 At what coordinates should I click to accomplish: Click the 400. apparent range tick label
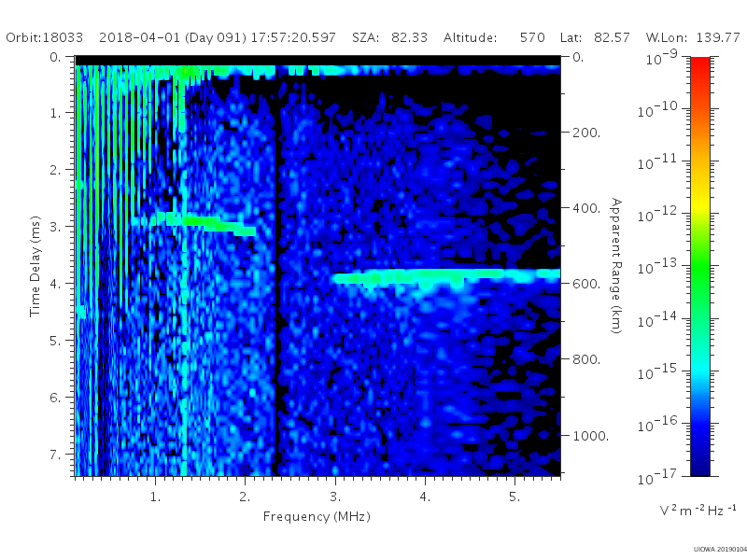[x=586, y=208]
